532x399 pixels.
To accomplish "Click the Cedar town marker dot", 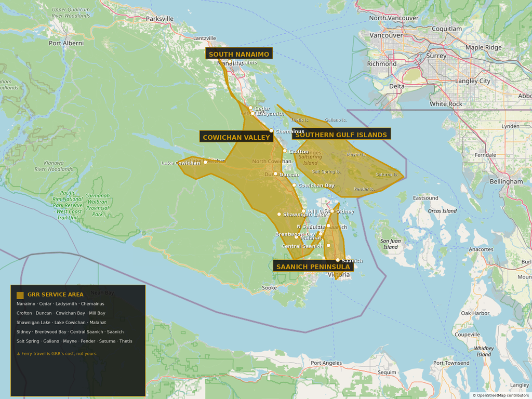I will pos(250,108).
